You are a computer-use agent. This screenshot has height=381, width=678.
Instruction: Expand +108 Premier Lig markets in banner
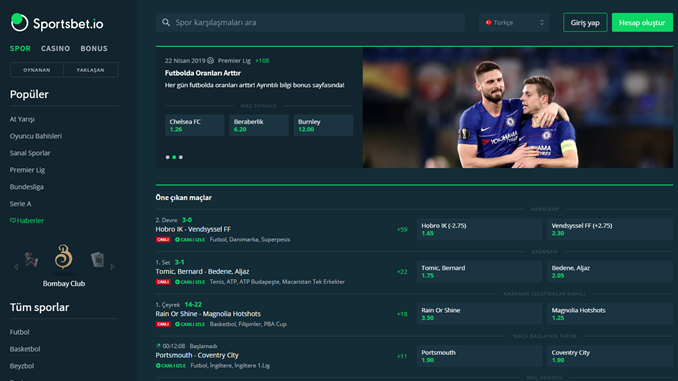pyautogui.click(x=262, y=61)
